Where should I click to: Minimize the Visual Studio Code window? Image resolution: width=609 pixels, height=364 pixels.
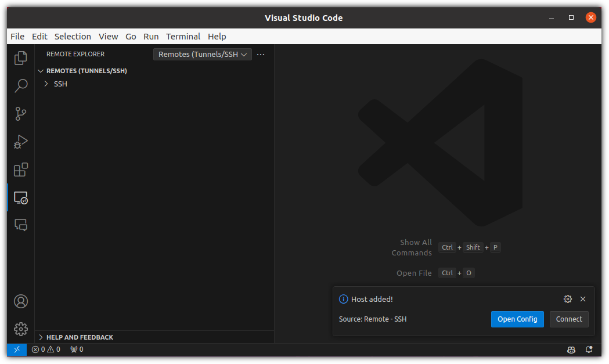(x=551, y=18)
